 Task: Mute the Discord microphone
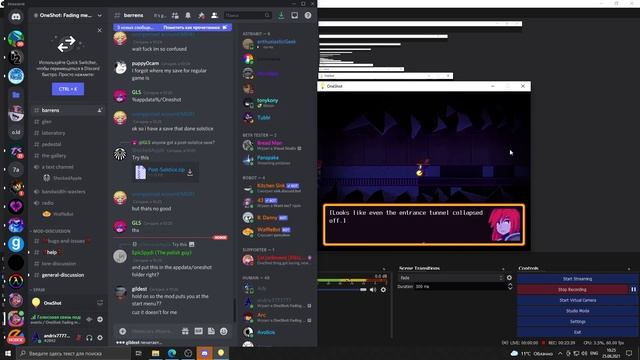(79, 338)
